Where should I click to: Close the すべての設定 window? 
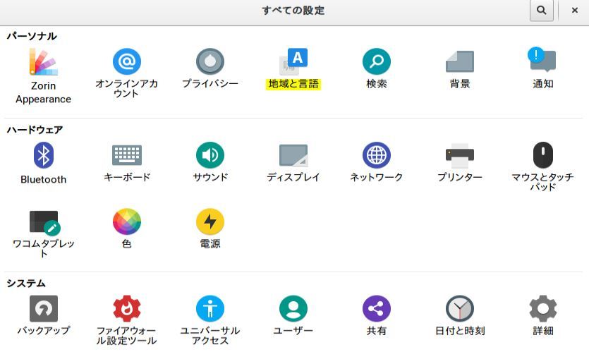[x=574, y=11]
